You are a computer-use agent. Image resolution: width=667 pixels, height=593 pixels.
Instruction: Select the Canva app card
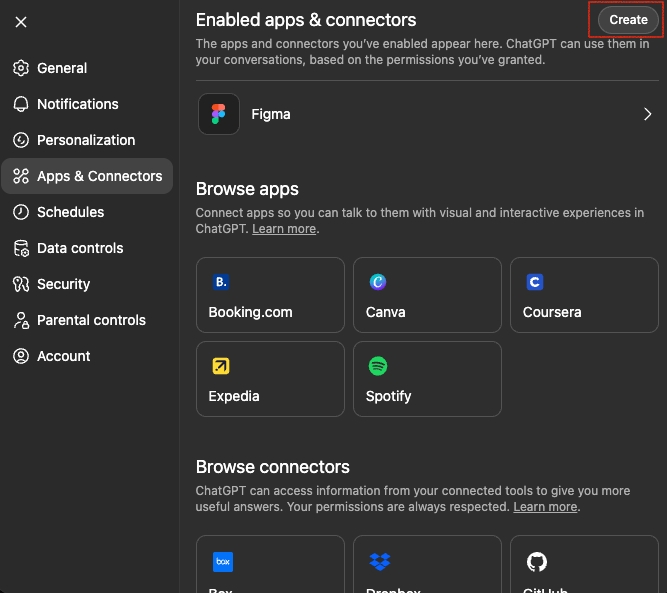coord(427,294)
